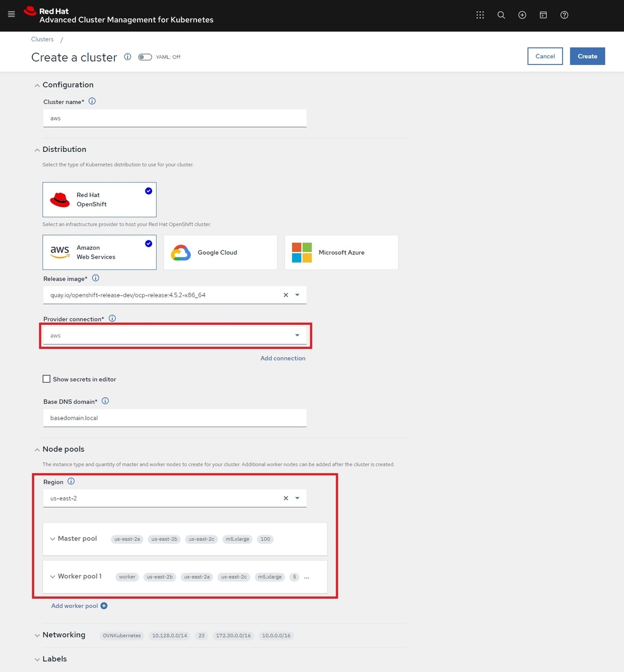The height and width of the screenshot is (672, 624).
Task: Expand the Labels section
Action: point(37,659)
